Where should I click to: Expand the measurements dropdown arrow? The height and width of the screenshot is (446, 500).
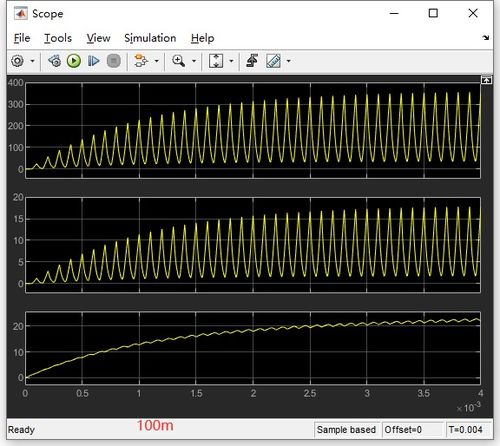tap(288, 61)
